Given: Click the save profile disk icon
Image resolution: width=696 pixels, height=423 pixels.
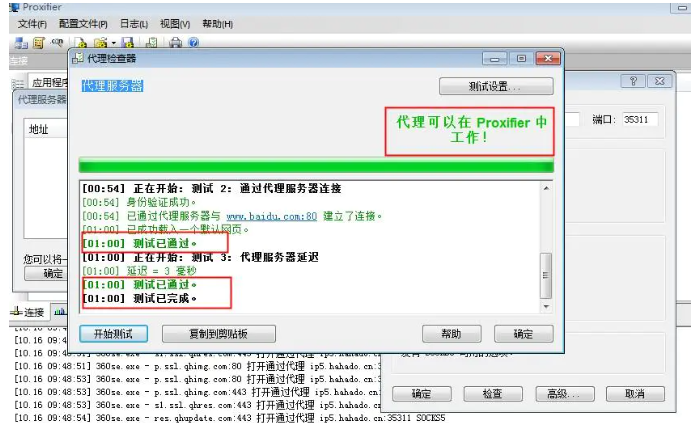Looking at the screenshot, I should pyautogui.click(x=128, y=43).
